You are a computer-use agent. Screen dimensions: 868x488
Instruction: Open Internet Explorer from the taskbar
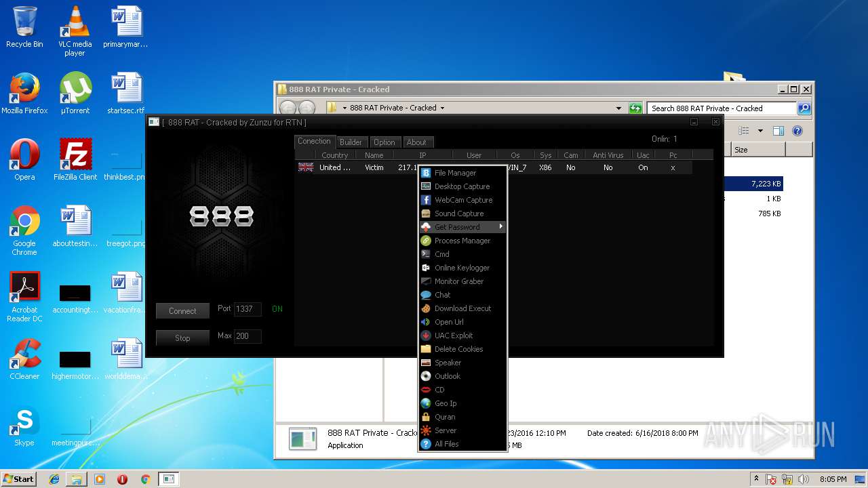pyautogui.click(x=54, y=479)
